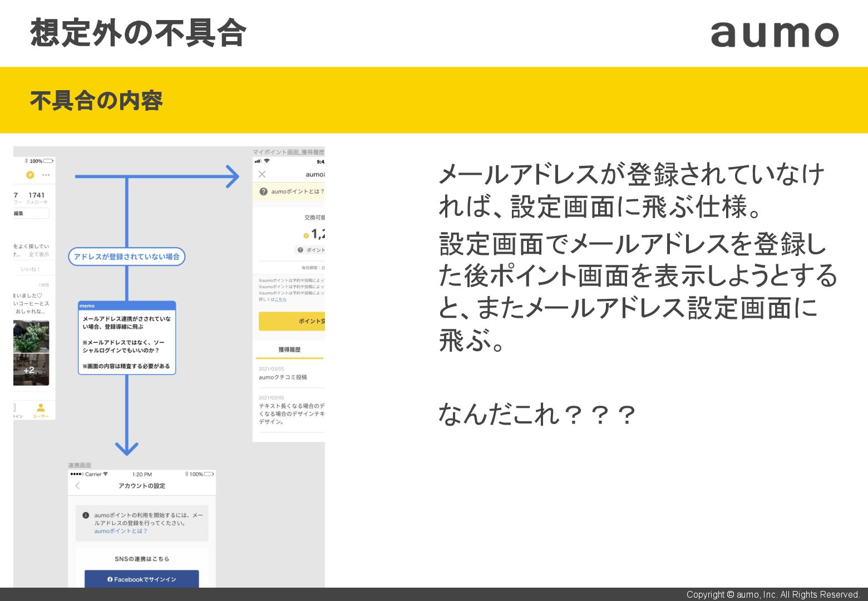Click the 想定外の不具合 slide title
This screenshot has height=601, width=868.
[138, 33]
